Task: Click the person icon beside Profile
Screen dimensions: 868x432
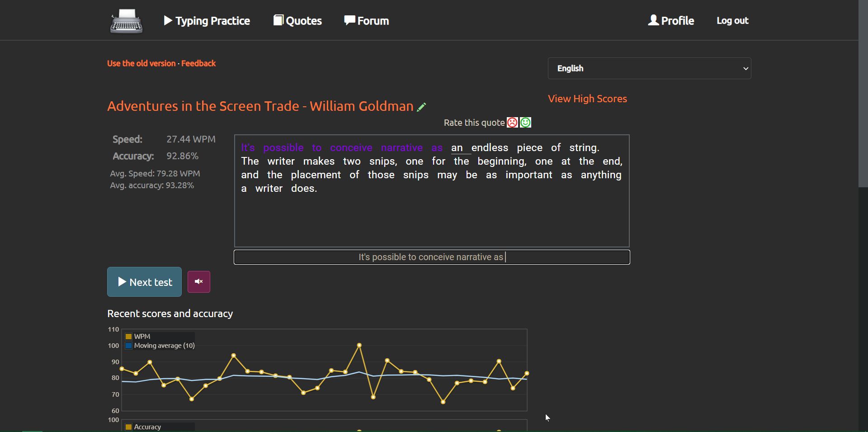Action: click(x=653, y=20)
